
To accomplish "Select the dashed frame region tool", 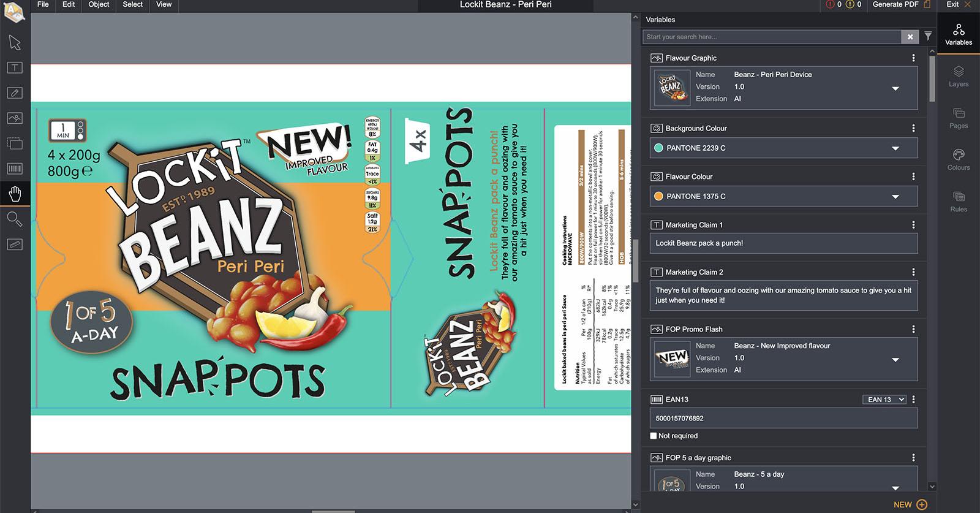I will tap(15, 143).
